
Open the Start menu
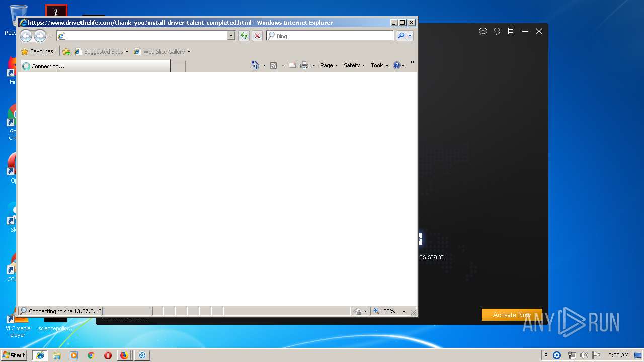tap(14, 355)
